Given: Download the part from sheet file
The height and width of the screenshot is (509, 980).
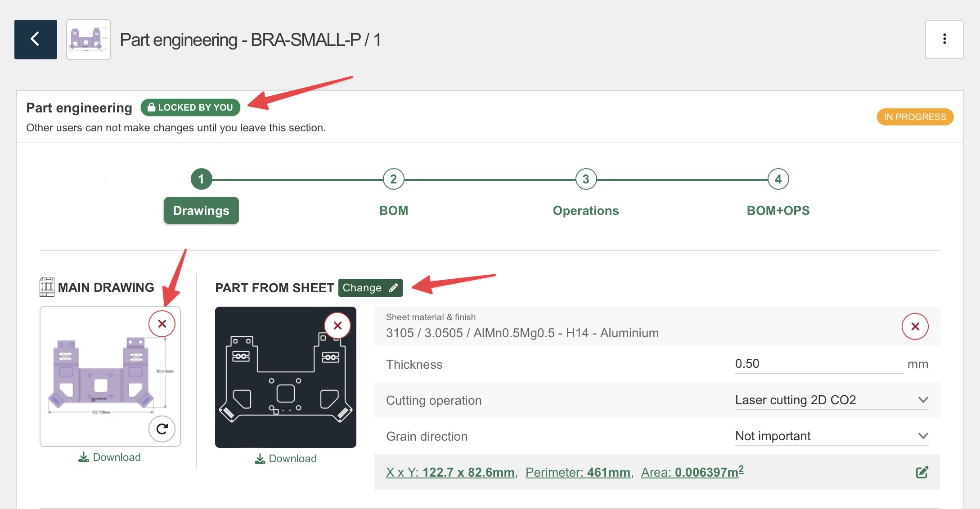Looking at the screenshot, I should coord(286,459).
